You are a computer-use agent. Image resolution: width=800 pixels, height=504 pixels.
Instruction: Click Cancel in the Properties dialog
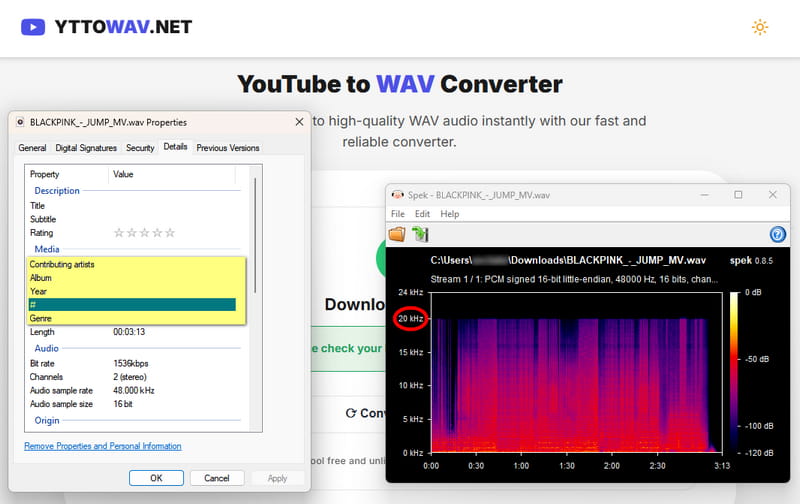point(217,478)
